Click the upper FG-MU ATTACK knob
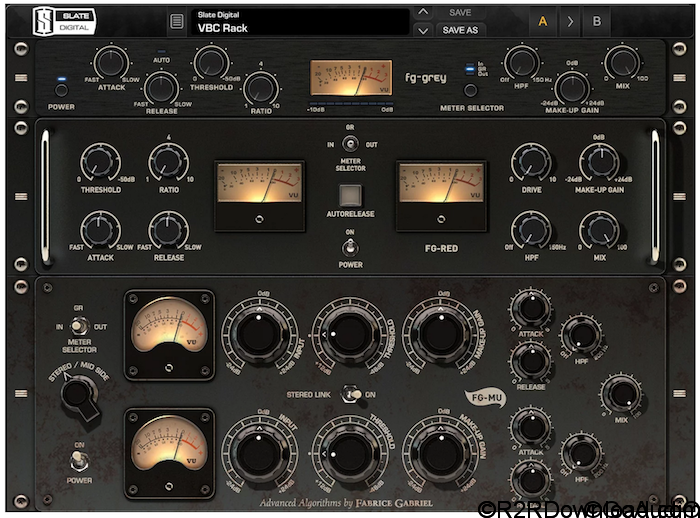 (531, 308)
